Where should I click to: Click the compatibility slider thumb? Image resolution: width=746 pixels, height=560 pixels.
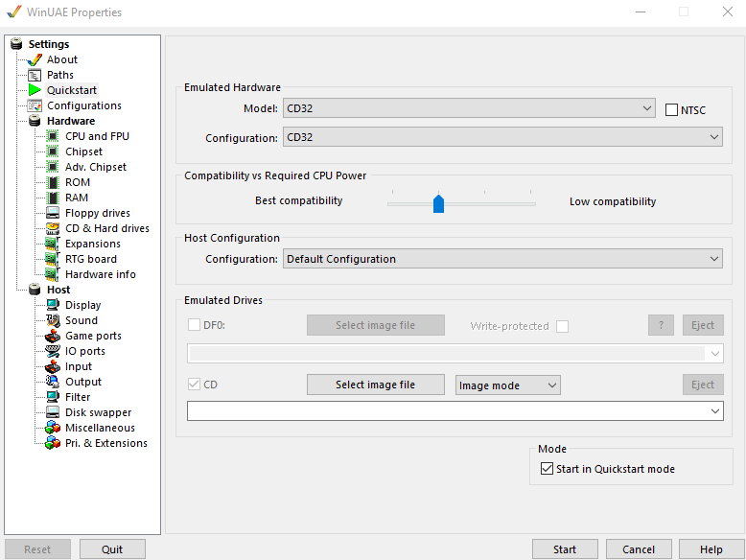coord(438,203)
